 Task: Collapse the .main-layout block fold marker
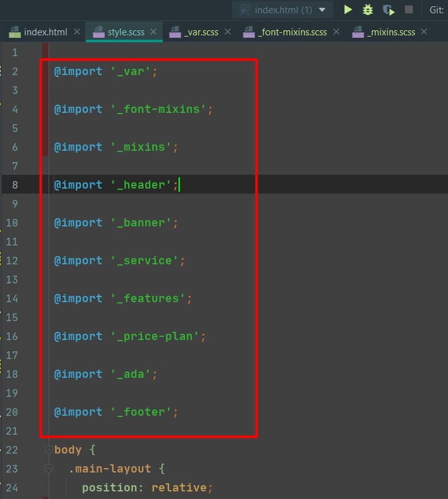pos(49,469)
